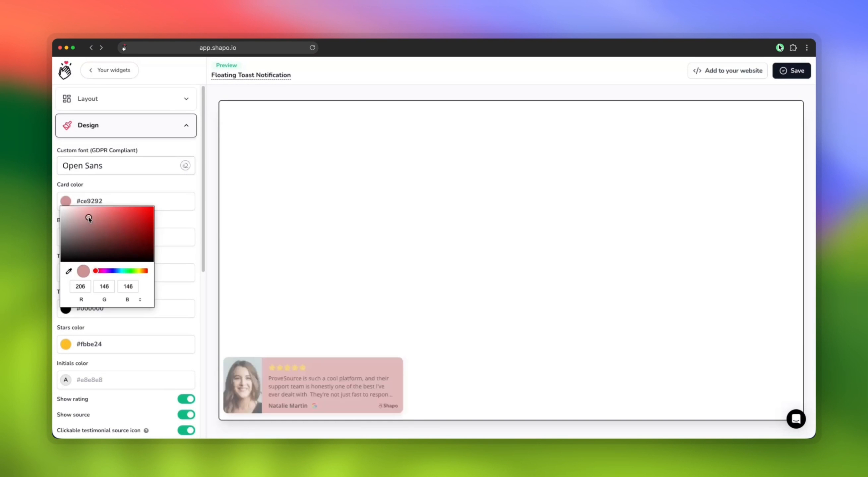Open the chat support bubble
The width and height of the screenshot is (868, 477).
796,419
